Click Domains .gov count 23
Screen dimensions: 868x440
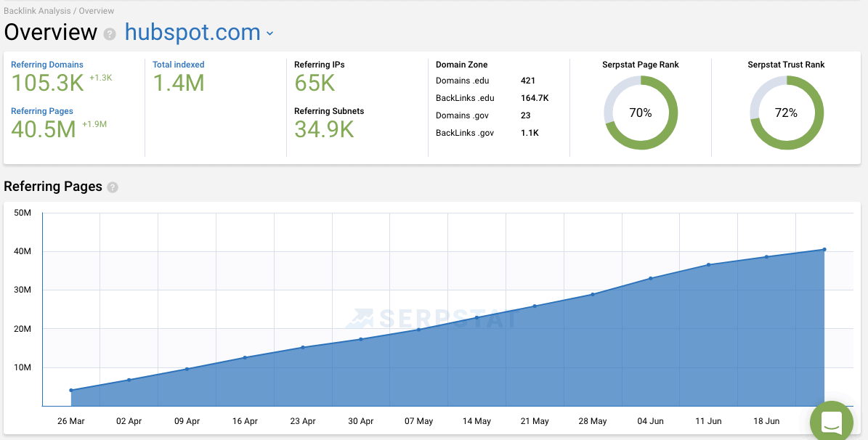525,115
